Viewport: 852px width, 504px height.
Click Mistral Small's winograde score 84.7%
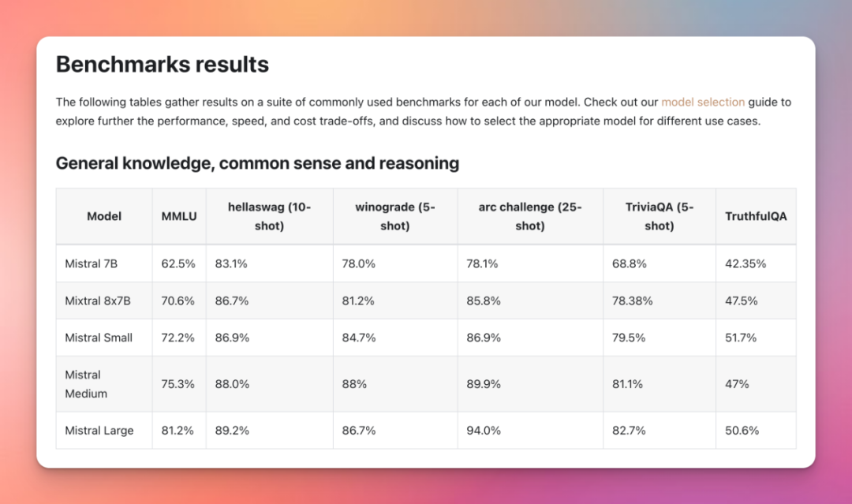coord(358,338)
